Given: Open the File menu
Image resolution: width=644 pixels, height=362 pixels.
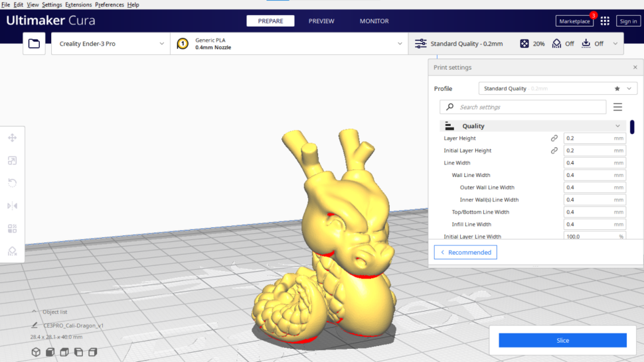Looking at the screenshot, I should tap(5, 5).
